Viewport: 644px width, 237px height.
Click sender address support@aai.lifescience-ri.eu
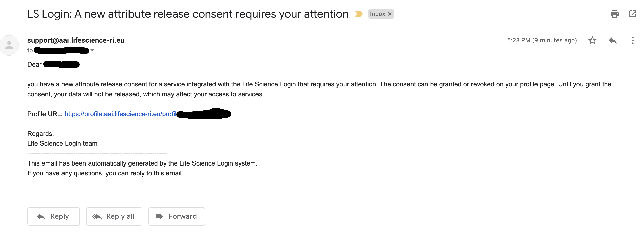click(76, 40)
